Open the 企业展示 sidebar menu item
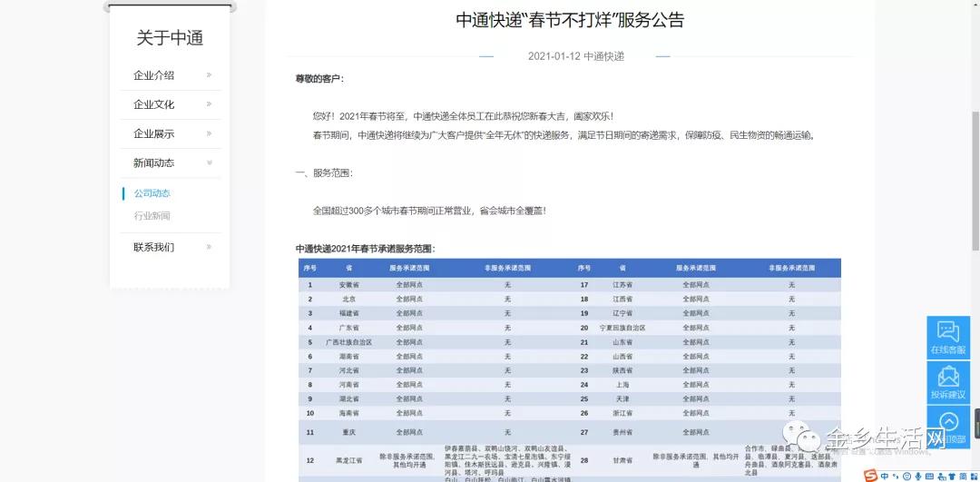This screenshot has width=980, height=482. pos(153,133)
